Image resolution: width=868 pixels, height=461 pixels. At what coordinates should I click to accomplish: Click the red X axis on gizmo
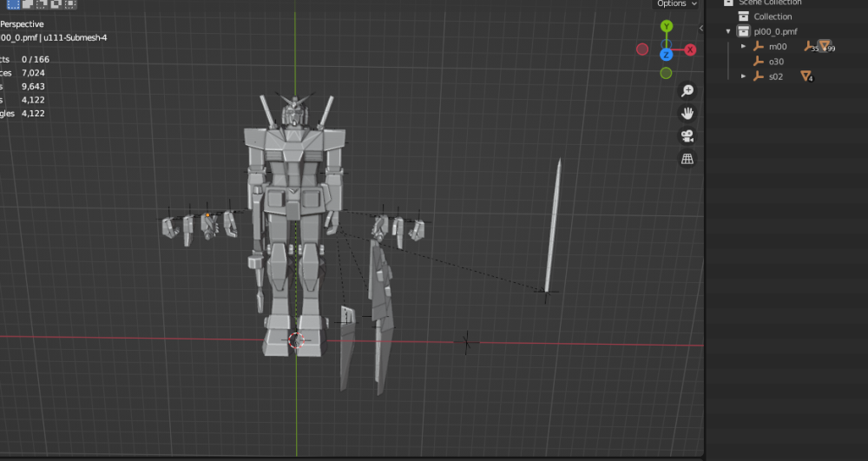pyautogui.click(x=691, y=49)
